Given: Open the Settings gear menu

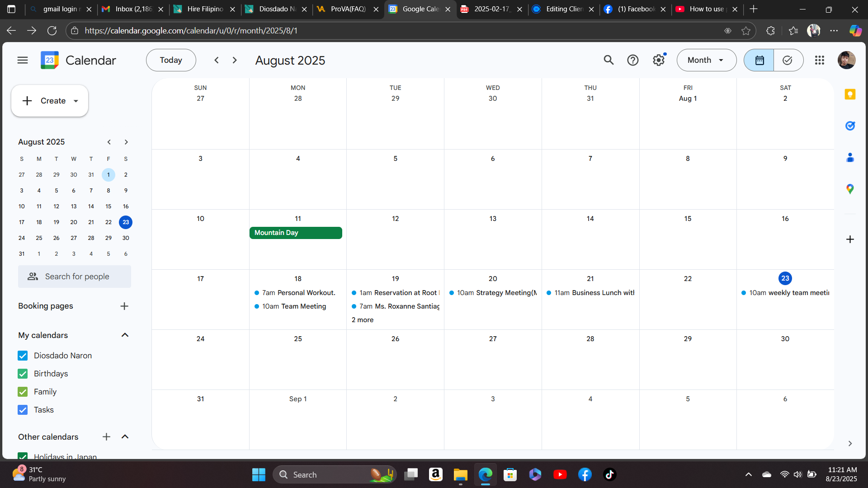Looking at the screenshot, I should pyautogui.click(x=658, y=60).
